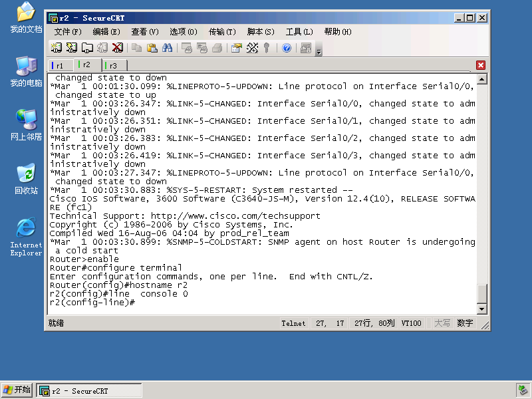Screen dimensions: 532x399
Task: Open the 开始 Start button
Action: (x=17, y=390)
